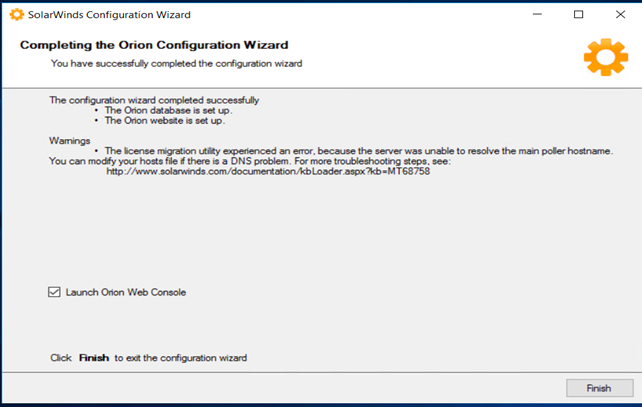Click the large orange gear logo
Image resolution: width=642 pixels, height=407 pixels.
[x=606, y=57]
